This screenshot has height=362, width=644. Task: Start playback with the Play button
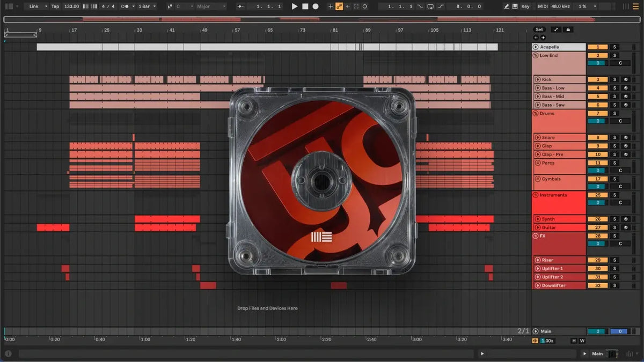[294, 6]
